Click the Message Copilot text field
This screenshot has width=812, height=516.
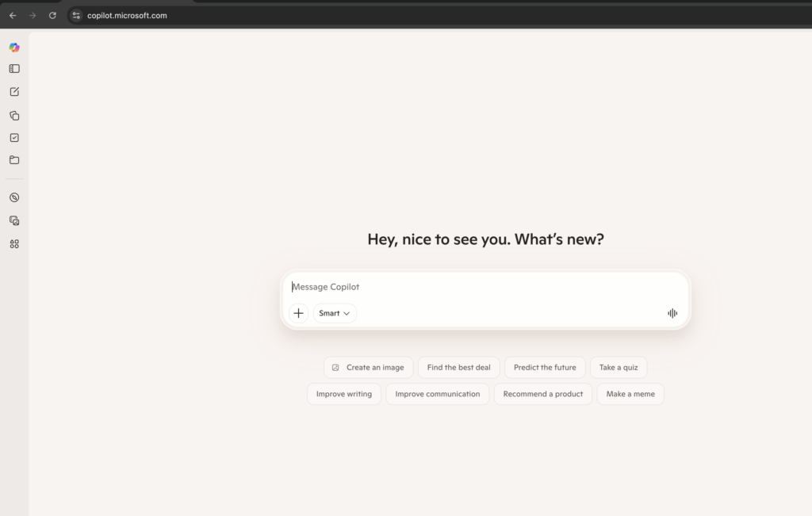[485, 287]
